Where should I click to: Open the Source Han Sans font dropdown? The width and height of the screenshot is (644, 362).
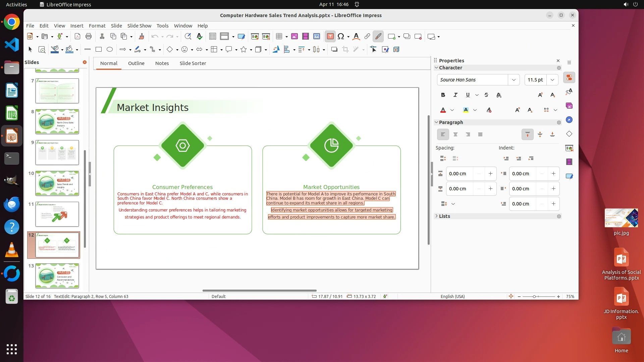point(514,80)
